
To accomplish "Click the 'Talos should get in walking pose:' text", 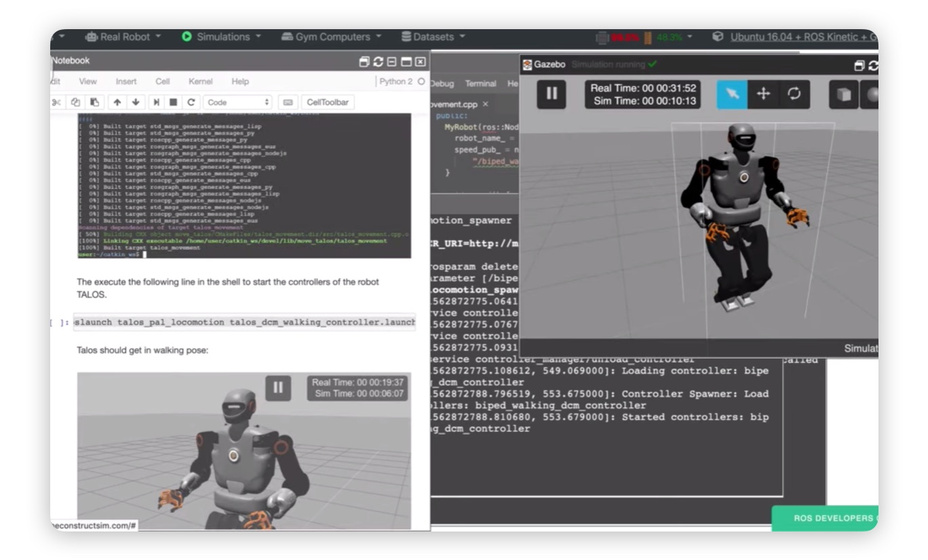I will pos(142,350).
